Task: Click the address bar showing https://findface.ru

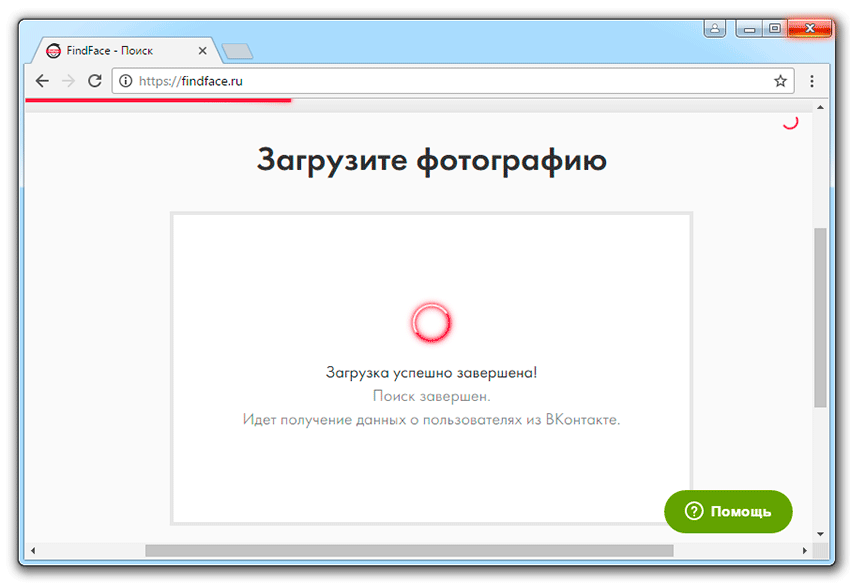Action: [x=453, y=81]
